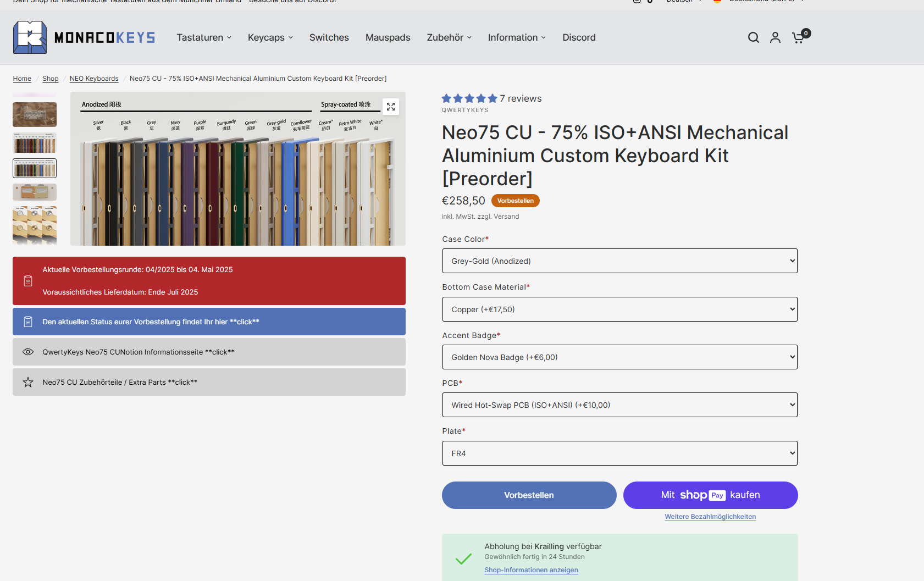Click 'Abholung bei Krailling verfügbar' text
This screenshot has width=924, height=581.
click(x=543, y=546)
